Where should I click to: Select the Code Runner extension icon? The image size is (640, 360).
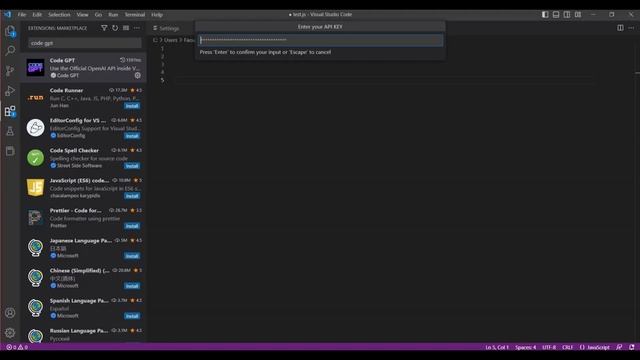(x=36, y=98)
